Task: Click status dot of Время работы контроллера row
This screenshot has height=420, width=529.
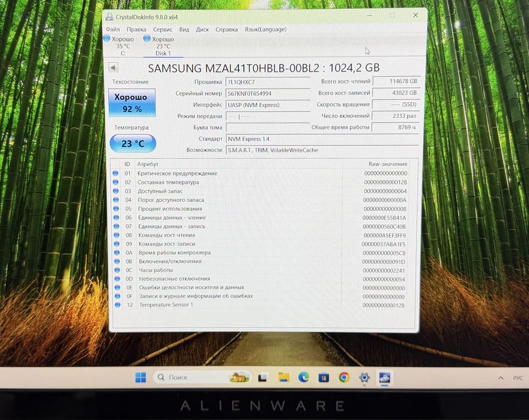Action: tap(116, 252)
